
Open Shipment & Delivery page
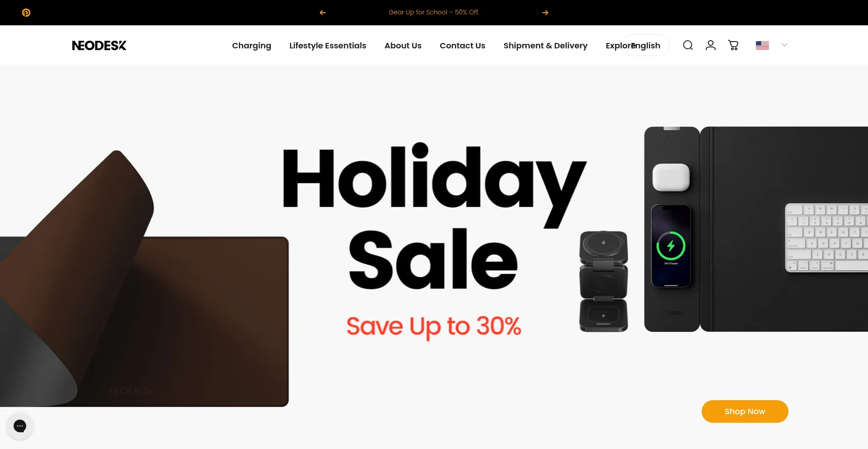coord(546,46)
